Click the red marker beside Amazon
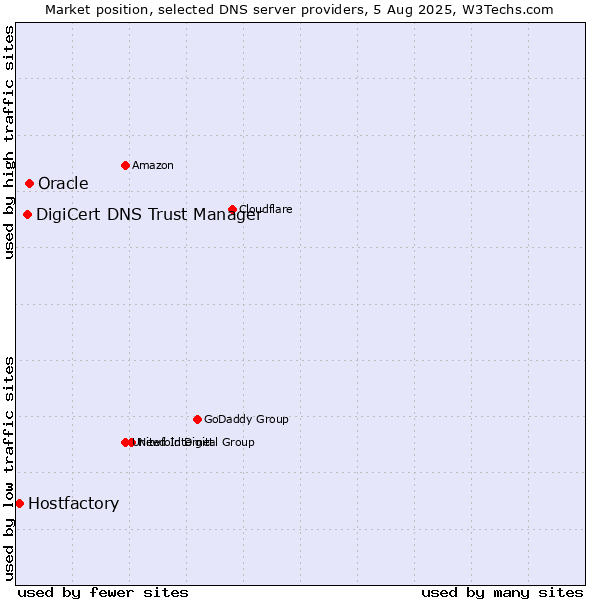 pos(125,166)
